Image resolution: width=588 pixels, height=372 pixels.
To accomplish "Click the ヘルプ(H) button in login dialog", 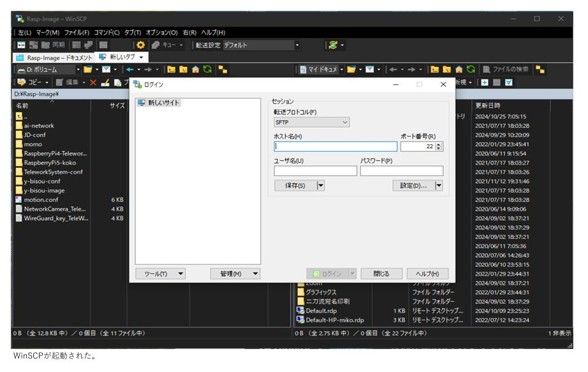I will [427, 274].
